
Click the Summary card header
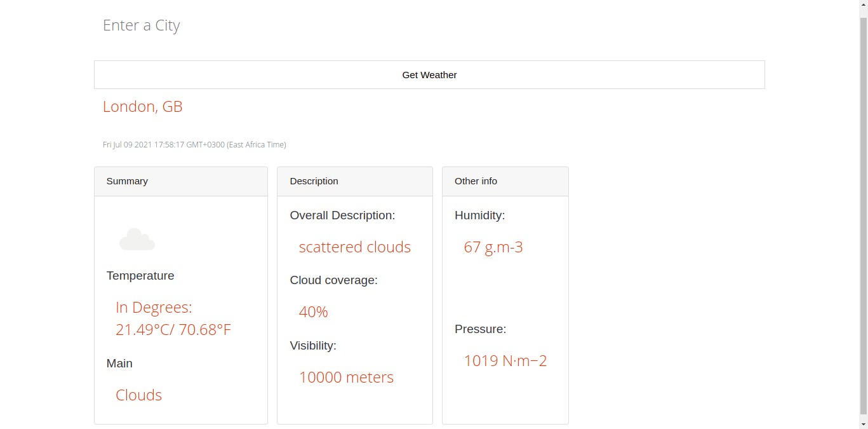127,181
